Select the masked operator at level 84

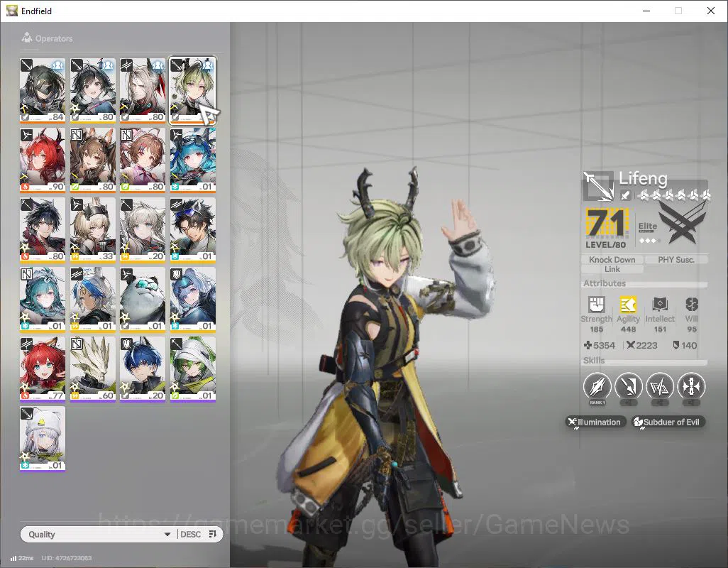43,90
